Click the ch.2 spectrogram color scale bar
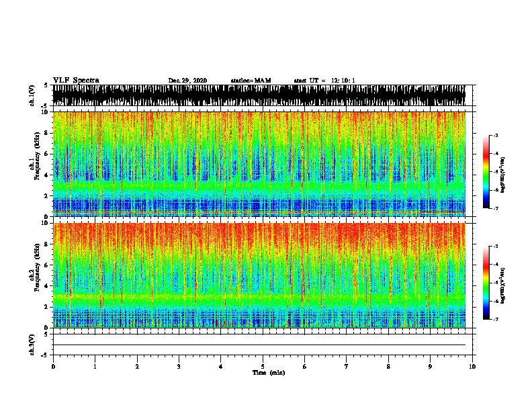The width and height of the screenshot is (532, 411). (x=486, y=283)
